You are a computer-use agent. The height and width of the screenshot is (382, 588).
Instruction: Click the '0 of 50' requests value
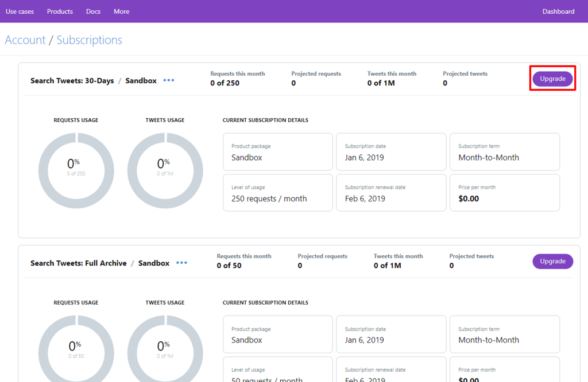point(229,266)
